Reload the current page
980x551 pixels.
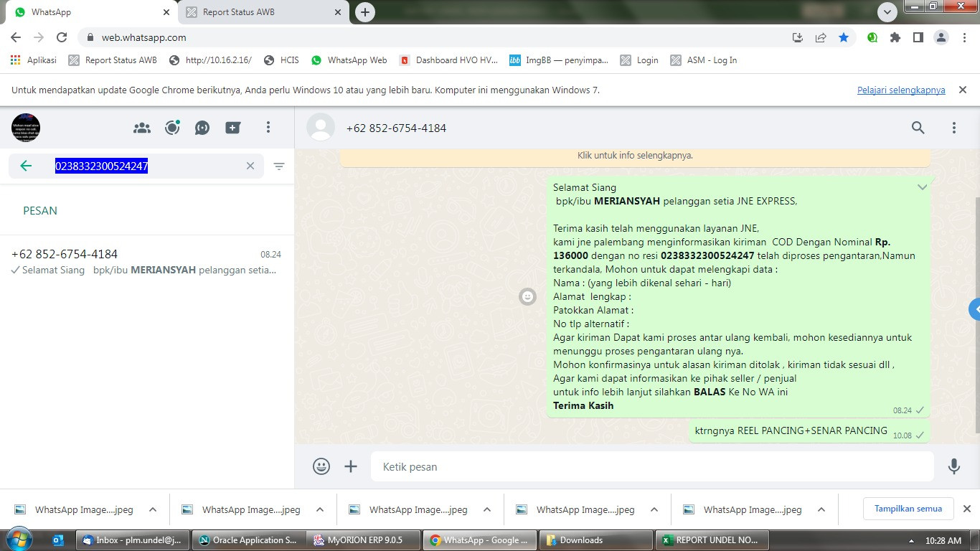(x=62, y=37)
